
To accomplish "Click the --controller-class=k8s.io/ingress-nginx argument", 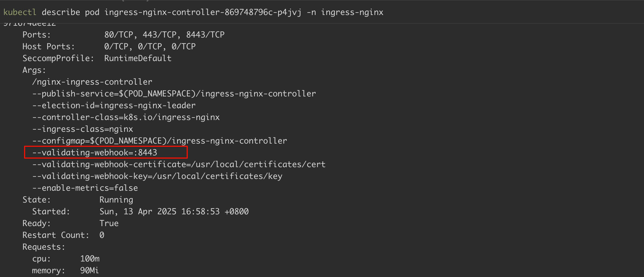I will (126, 117).
